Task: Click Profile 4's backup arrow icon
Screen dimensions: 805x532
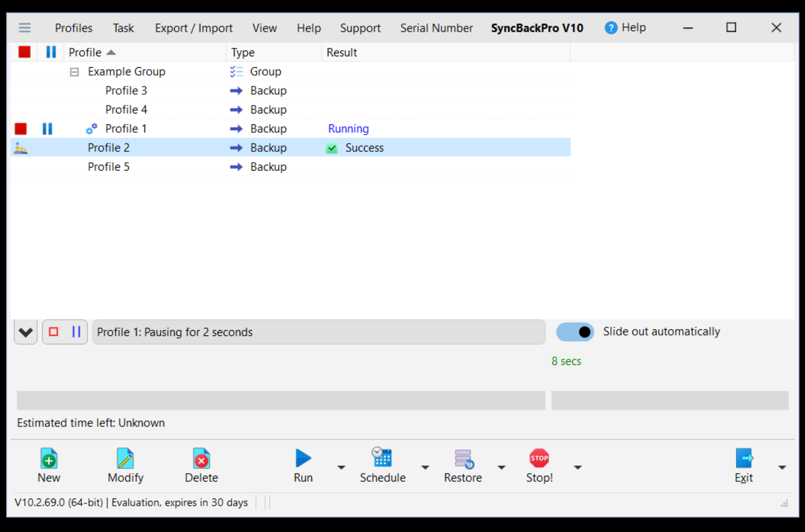Action: coord(236,109)
